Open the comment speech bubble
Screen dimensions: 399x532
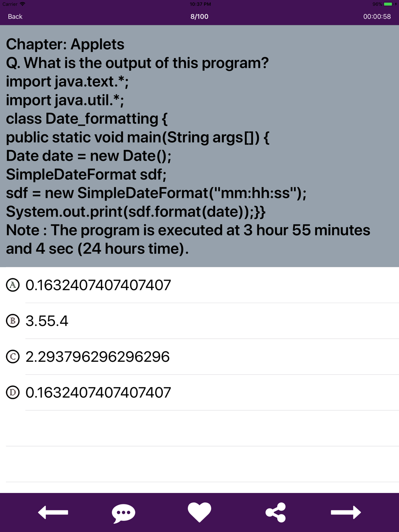124,513
